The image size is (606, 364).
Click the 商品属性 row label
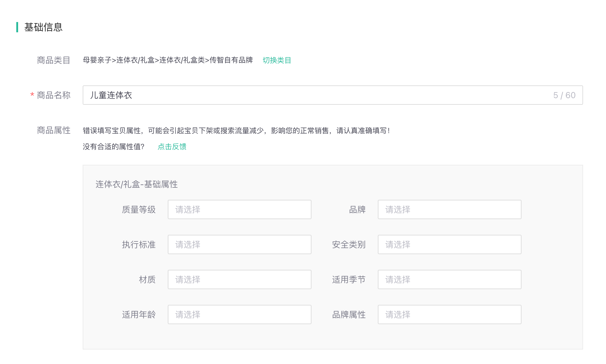(x=53, y=130)
